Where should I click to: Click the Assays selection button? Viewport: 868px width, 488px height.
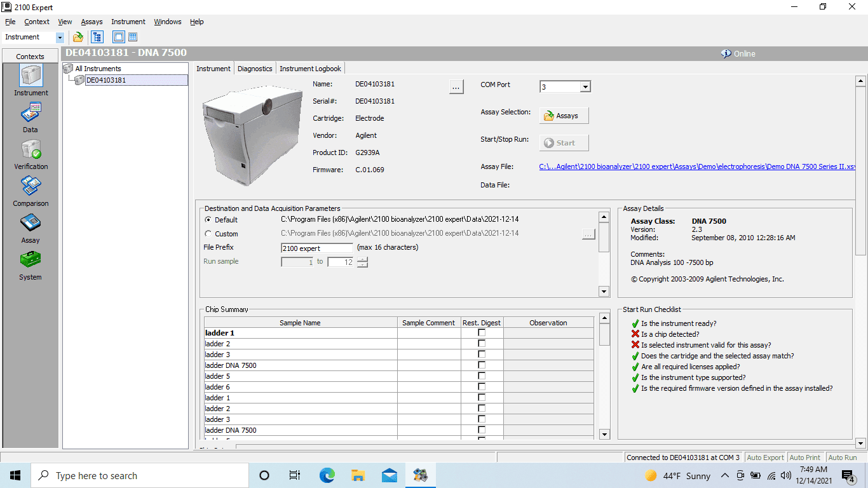(564, 116)
